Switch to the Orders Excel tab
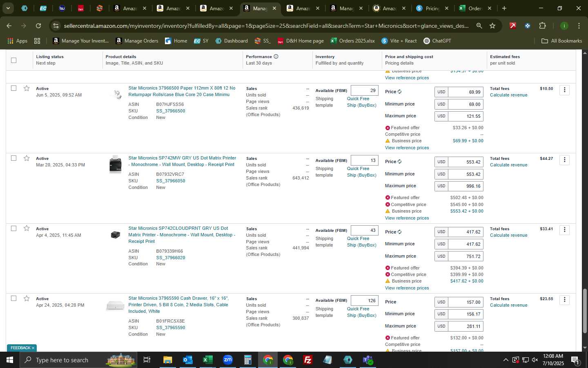The width and height of the screenshot is (588, 368). point(475,8)
